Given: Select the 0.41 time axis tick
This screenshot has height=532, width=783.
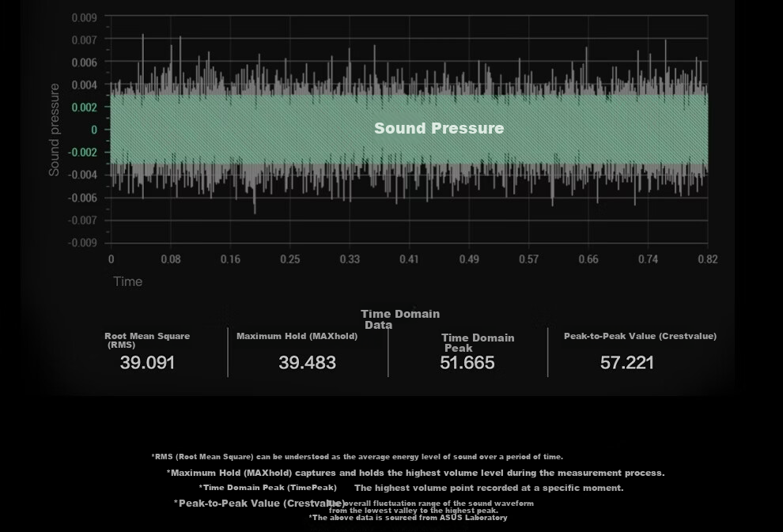Looking at the screenshot, I should (409, 259).
